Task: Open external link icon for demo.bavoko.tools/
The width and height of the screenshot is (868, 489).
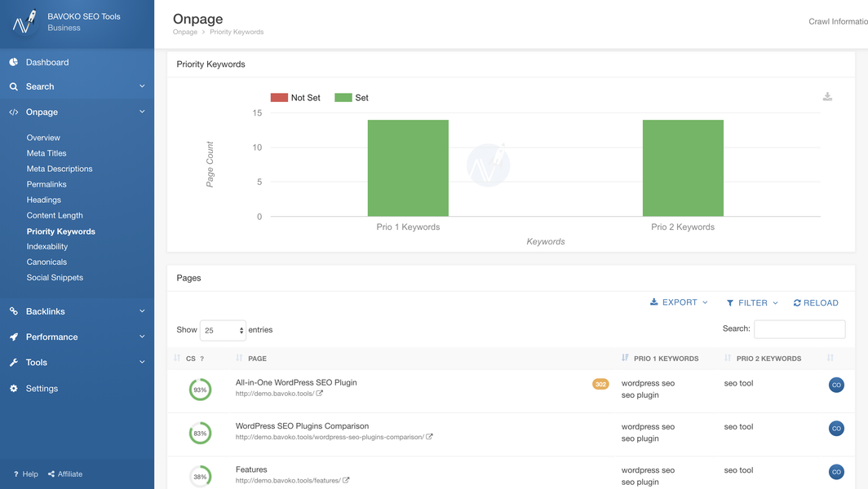Action: (x=320, y=394)
